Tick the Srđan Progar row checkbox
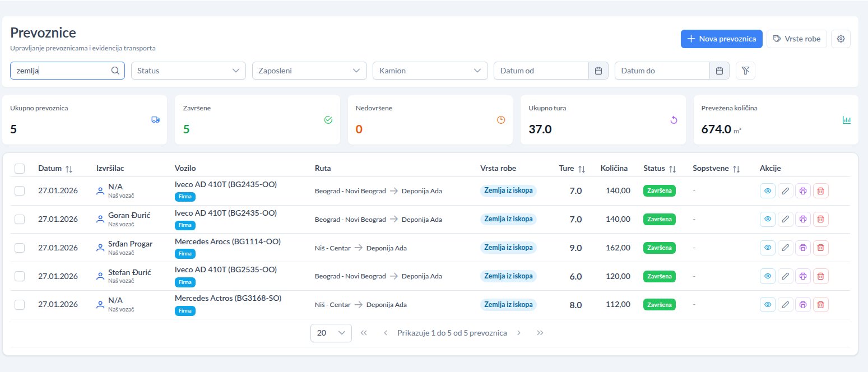The image size is (868, 372). [x=20, y=248]
